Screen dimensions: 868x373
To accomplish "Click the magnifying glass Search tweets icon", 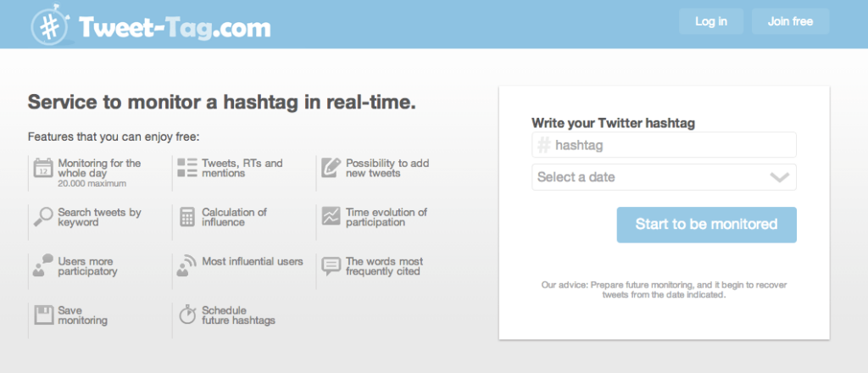I will click(x=43, y=216).
